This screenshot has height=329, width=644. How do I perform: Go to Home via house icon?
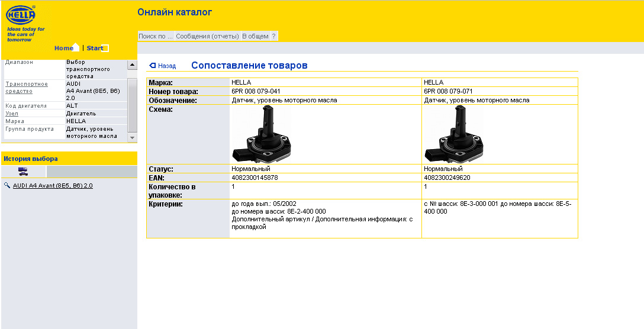(x=76, y=47)
